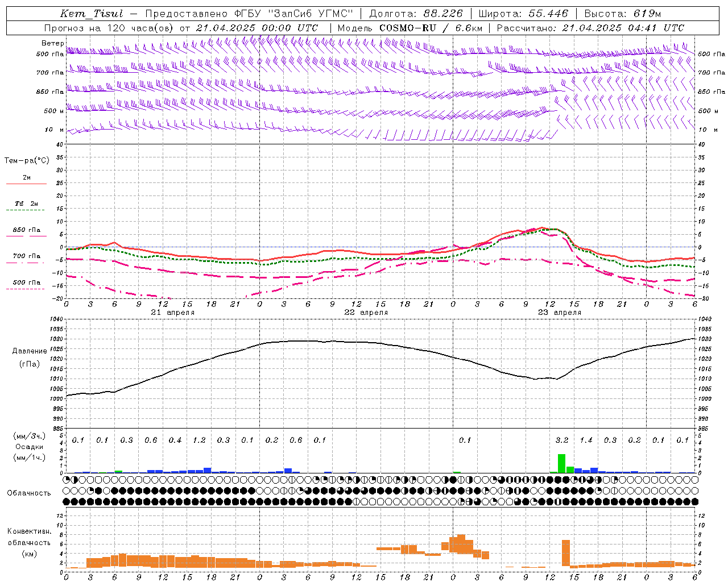This screenshot has height=582, width=728.
Task: Select the (мм/1ч.) precipitation unit label
Action: (x=29, y=458)
